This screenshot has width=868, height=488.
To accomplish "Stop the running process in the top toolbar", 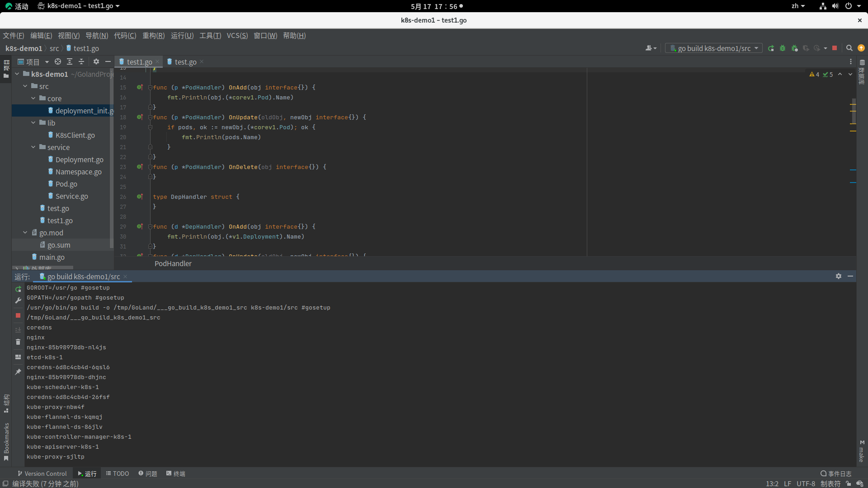I will pos(835,48).
